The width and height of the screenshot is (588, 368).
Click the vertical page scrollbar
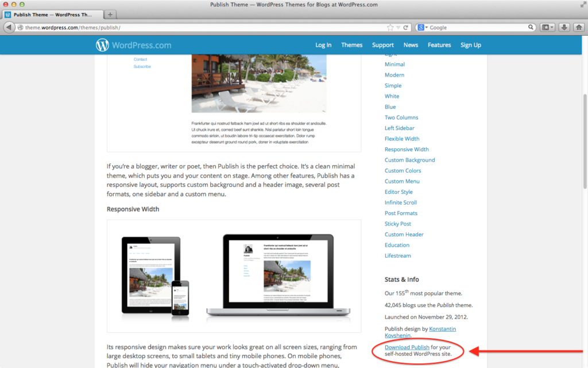click(x=585, y=141)
